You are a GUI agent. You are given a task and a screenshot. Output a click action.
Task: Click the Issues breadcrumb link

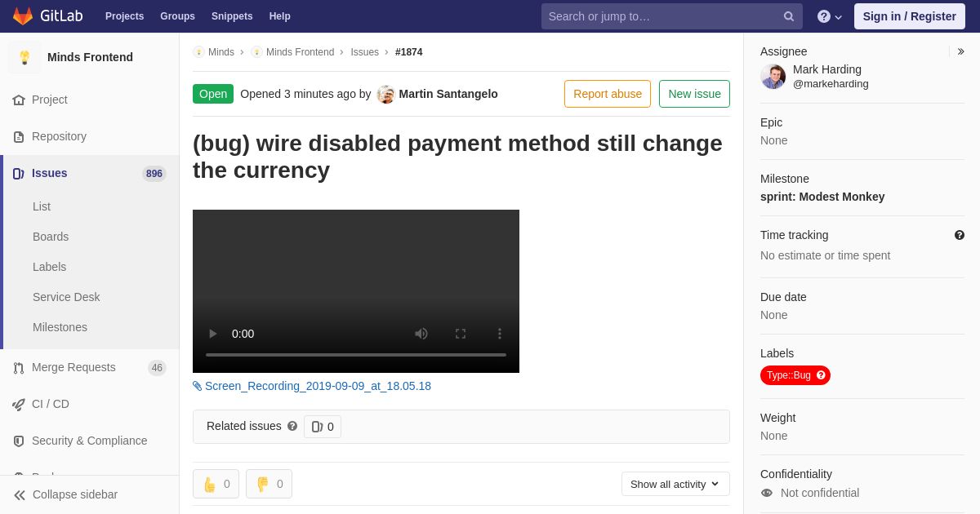click(x=364, y=52)
